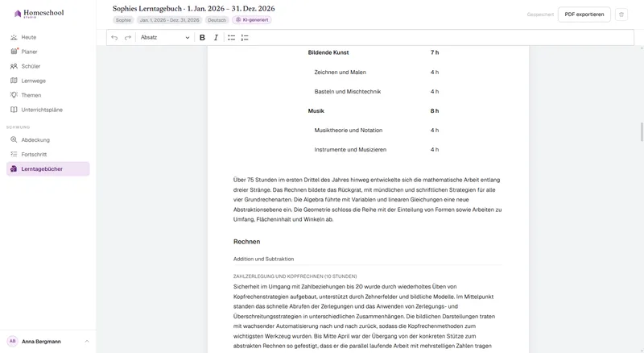Click the Rechnen heading
Viewport: 644px width, 353px height.
[x=246, y=242]
